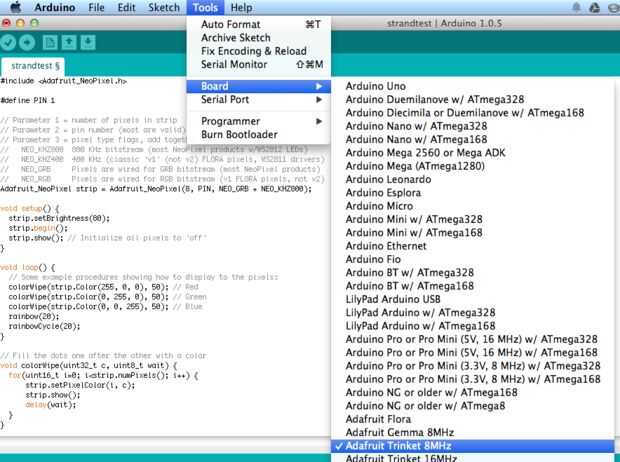Expand the Board submenu
620x462 pixels.
(259, 86)
